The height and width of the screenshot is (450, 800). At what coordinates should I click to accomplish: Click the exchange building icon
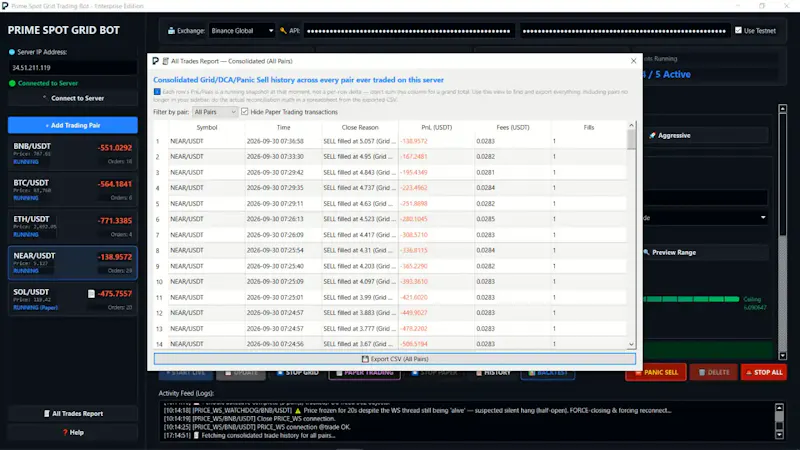[x=171, y=31]
